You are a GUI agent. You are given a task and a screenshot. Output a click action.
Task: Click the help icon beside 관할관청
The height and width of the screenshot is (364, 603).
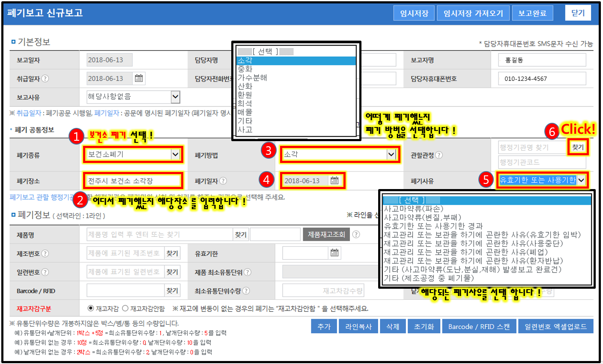tap(439, 155)
